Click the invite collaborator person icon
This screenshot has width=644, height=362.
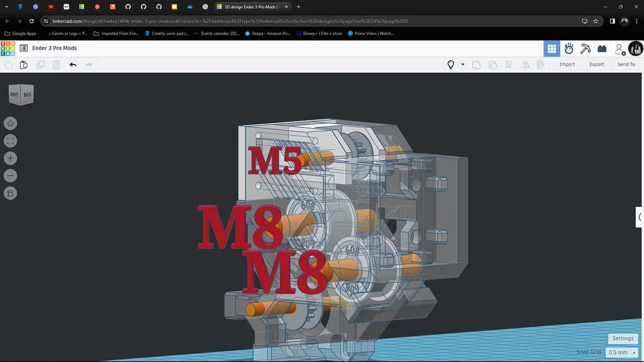click(619, 49)
